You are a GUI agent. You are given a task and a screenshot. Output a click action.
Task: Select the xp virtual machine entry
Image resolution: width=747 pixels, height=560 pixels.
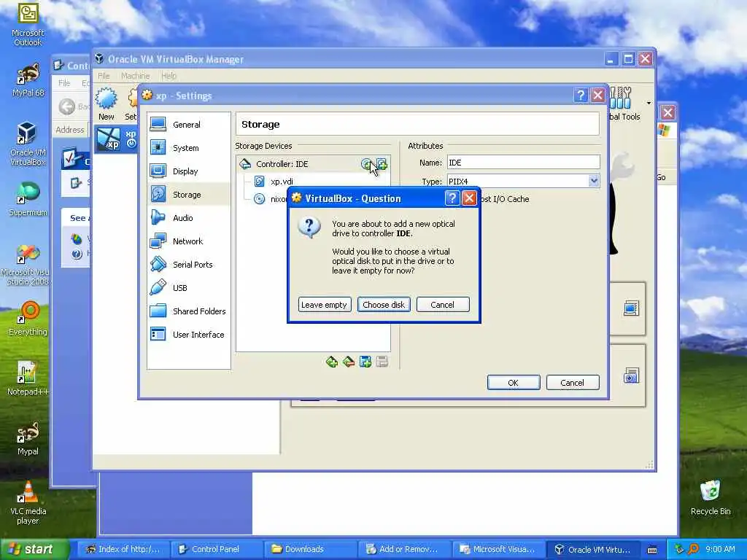pyautogui.click(x=116, y=139)
